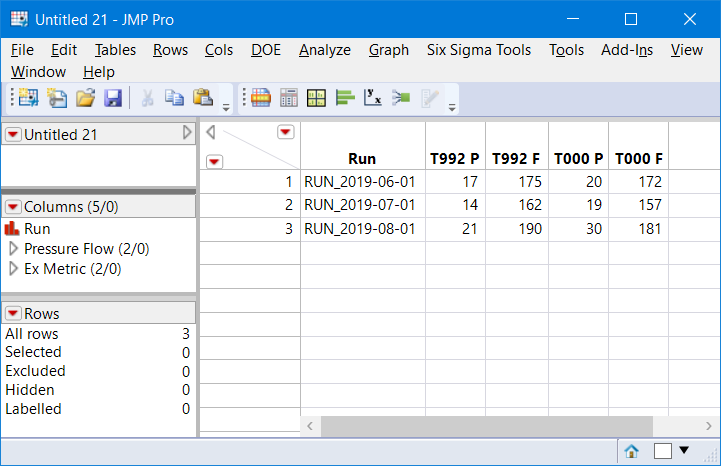Open the Window menu
This screenshot has width=721, height=466.
click(x=39, y=72)
